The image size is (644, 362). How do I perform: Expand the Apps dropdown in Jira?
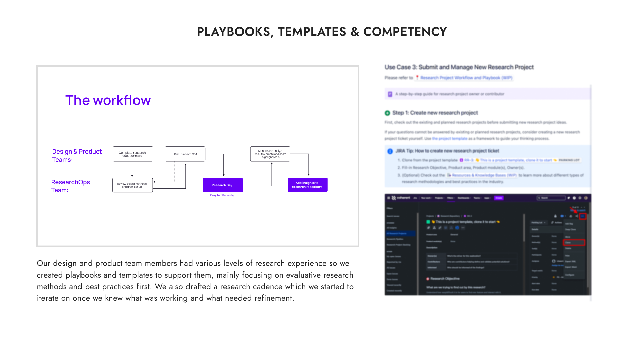487,198
